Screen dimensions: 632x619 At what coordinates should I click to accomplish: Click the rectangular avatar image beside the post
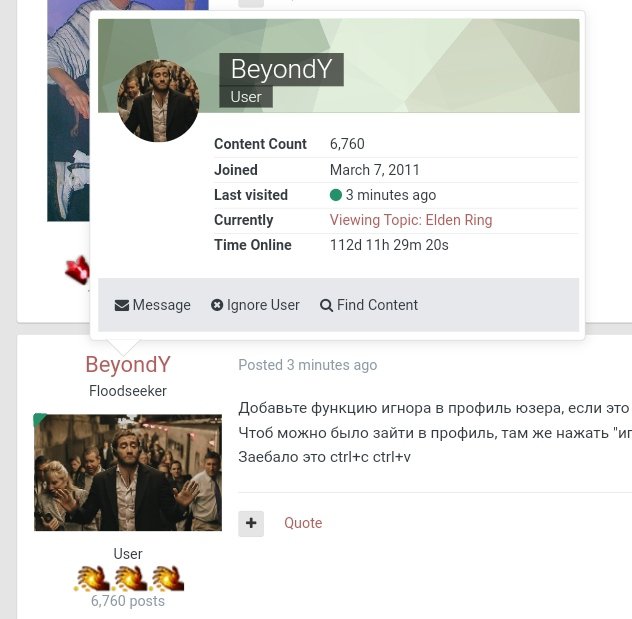pyautogui.click(x=128, y=472)
